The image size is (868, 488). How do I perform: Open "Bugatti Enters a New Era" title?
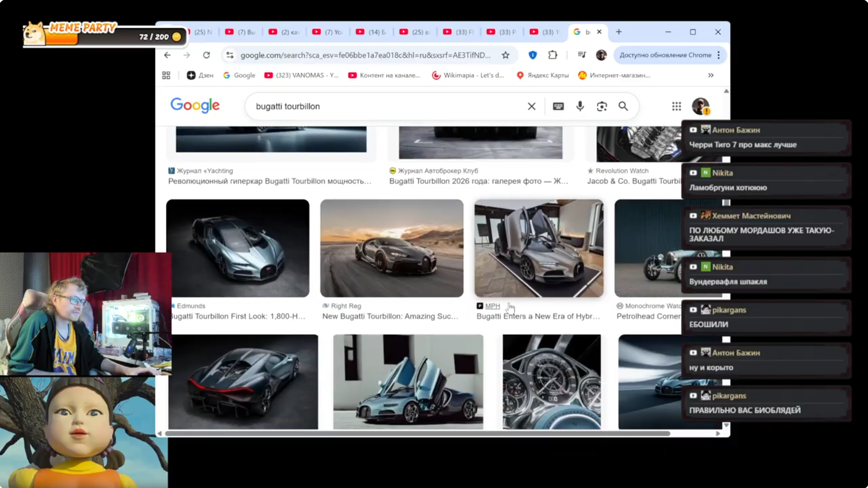tap(538, 316)
